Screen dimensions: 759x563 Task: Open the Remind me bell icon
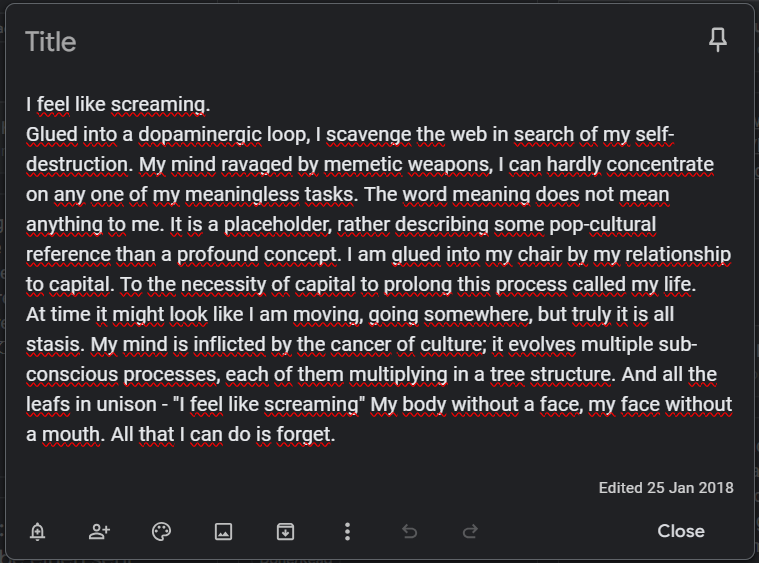pos(37,532)
